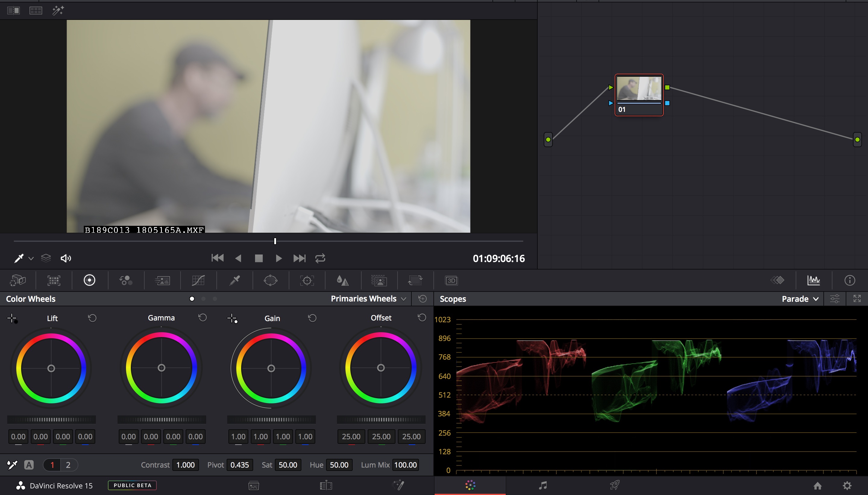Play the clip forward
Image resolution: width=868 pixels, height=495 pixels.
279,258
